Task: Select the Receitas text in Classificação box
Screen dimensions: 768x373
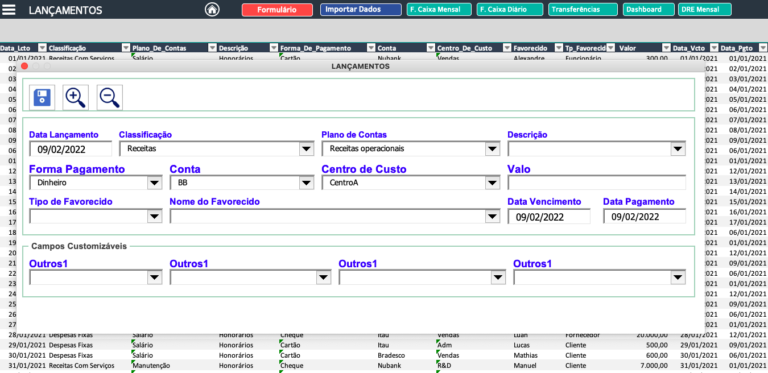Action: [x=142, y=149]
